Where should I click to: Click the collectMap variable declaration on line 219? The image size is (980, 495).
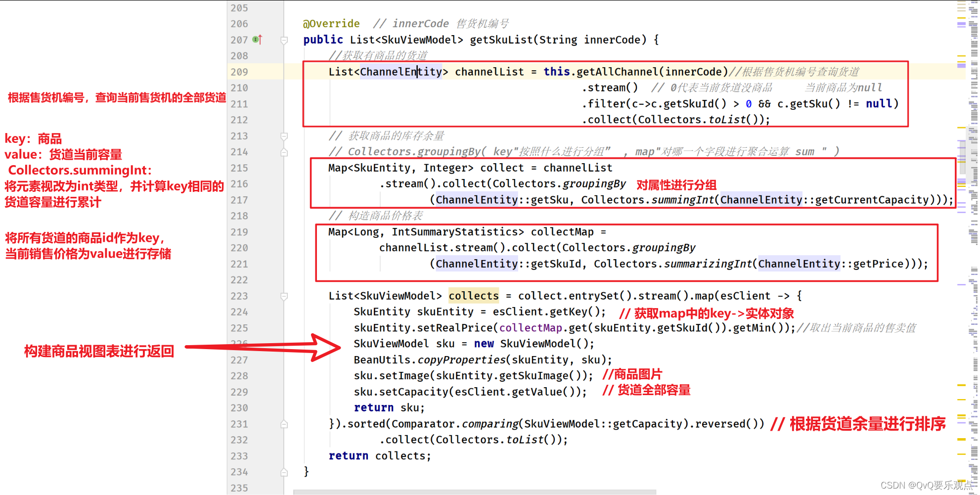(x=562, y=232)
